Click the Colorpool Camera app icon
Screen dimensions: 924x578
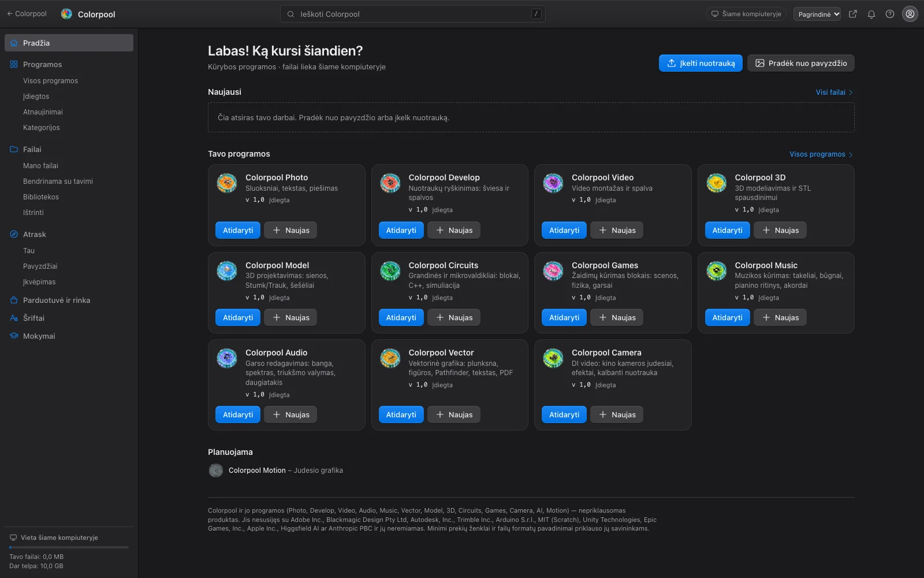pos(553,358)
